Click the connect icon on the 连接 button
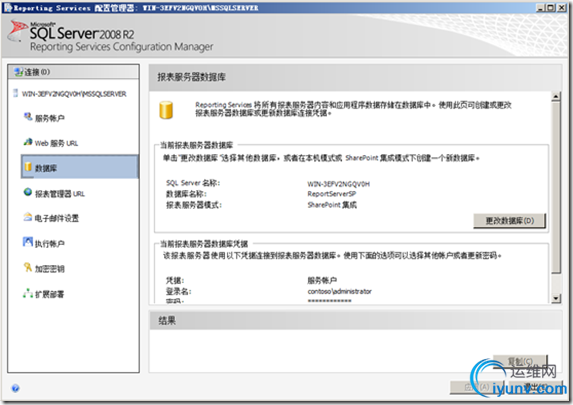573x405 pixels. (18, 72)
